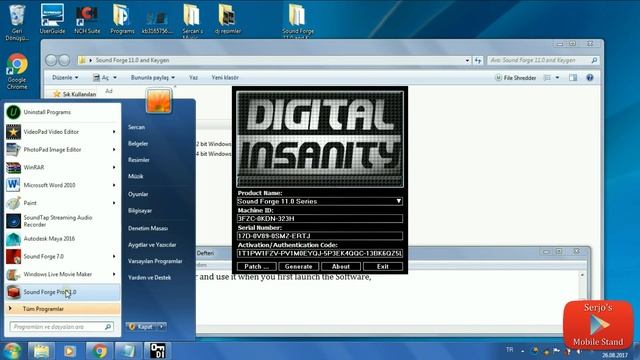Click the Explorer search box
The height and width of the screenshot is (360, 640).
tap(543, 60)
